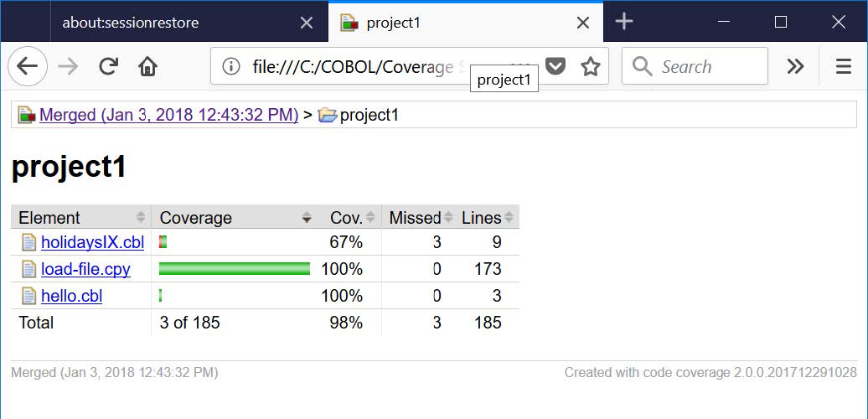Open a new browser tab
Image resolution: width=868 pixels, height=419 pixels.
coord(624,22)
